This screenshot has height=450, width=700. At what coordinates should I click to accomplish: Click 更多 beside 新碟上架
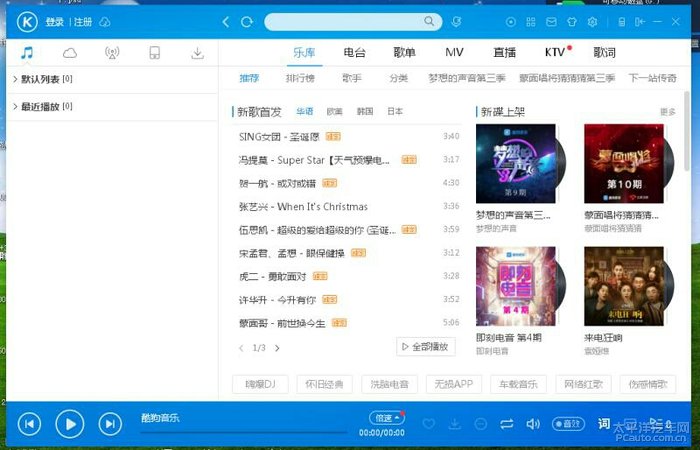pos(668,112)
